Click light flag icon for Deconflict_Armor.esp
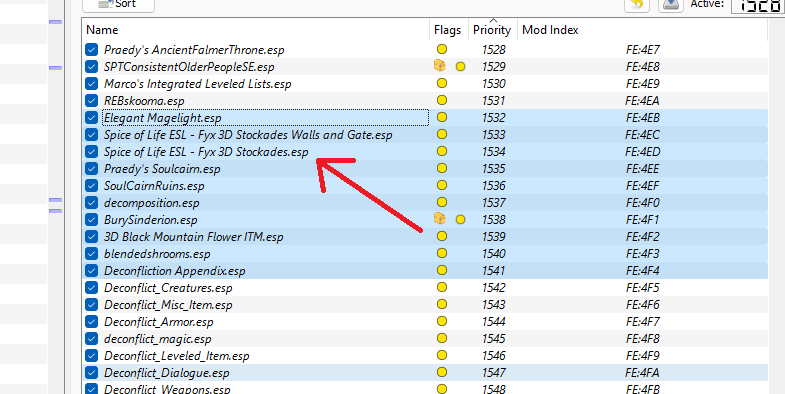Image resolution: width=785 pixels, height=394 pixels. coord(442,321)
